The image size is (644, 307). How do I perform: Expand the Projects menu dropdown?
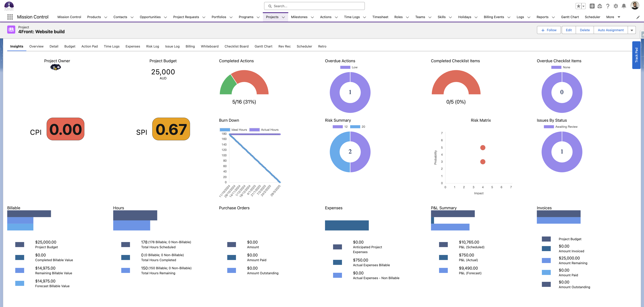(x=283, y=17)
